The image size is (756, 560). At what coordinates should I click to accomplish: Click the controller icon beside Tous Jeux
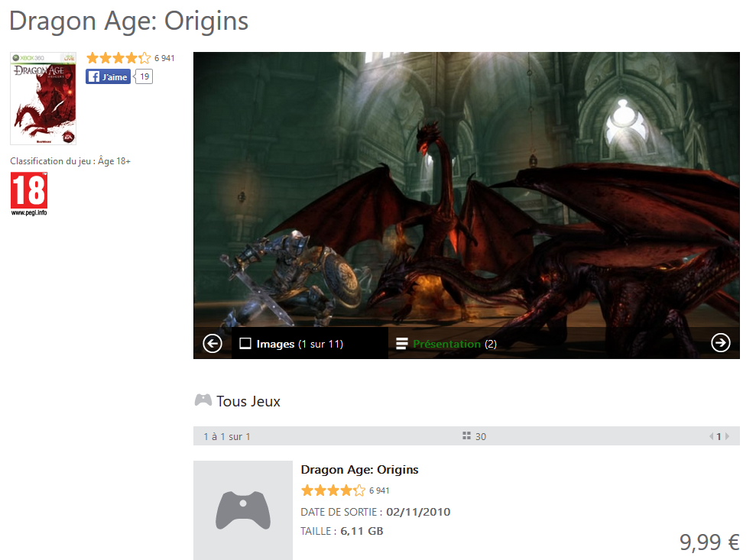pos(203,400)
